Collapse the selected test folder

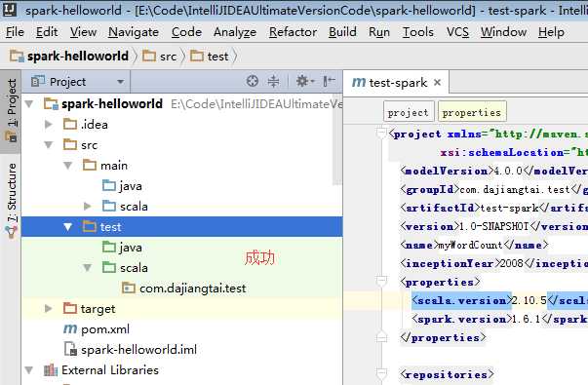(68, 227)
